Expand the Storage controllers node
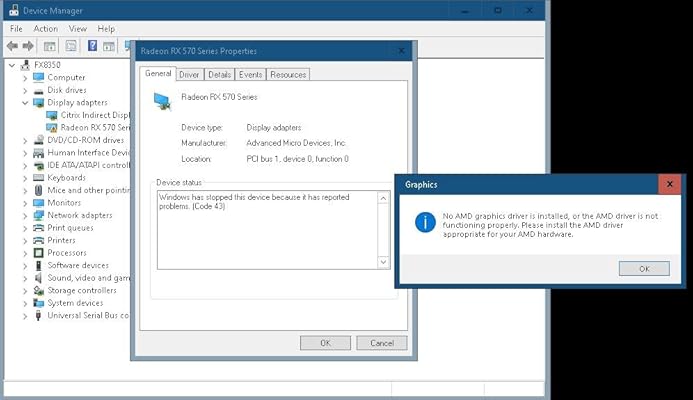 [25, 291]
